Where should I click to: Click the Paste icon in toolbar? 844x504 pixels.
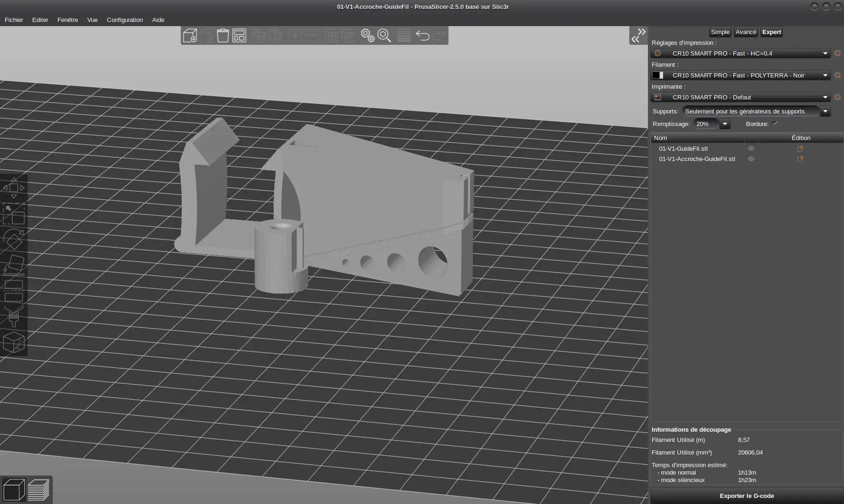point(275,35)
